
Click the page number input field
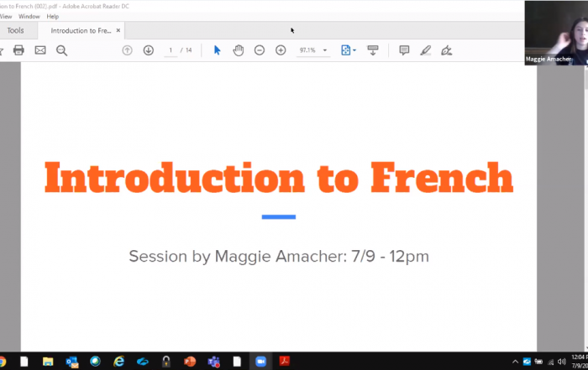pos(171,50)
